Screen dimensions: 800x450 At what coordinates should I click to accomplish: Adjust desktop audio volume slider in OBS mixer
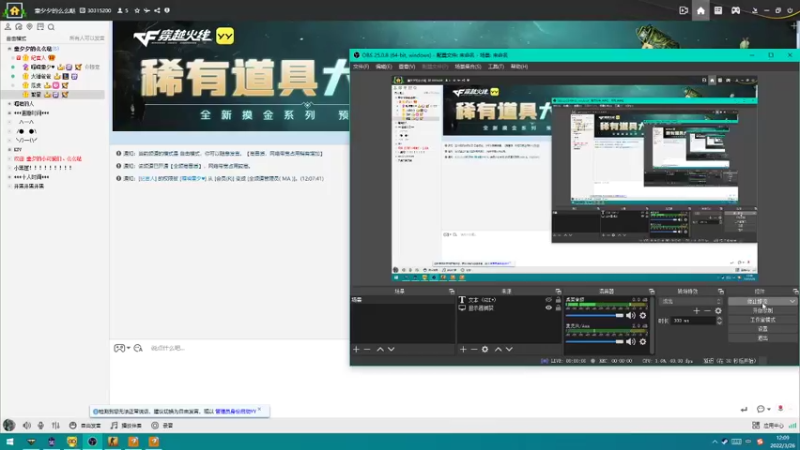594,315
